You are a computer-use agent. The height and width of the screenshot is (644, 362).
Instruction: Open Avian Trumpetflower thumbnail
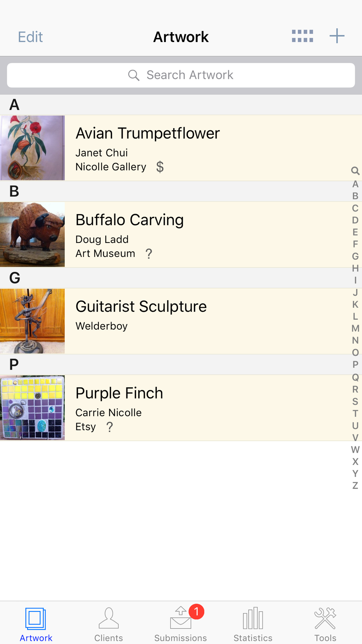point(32,148)
